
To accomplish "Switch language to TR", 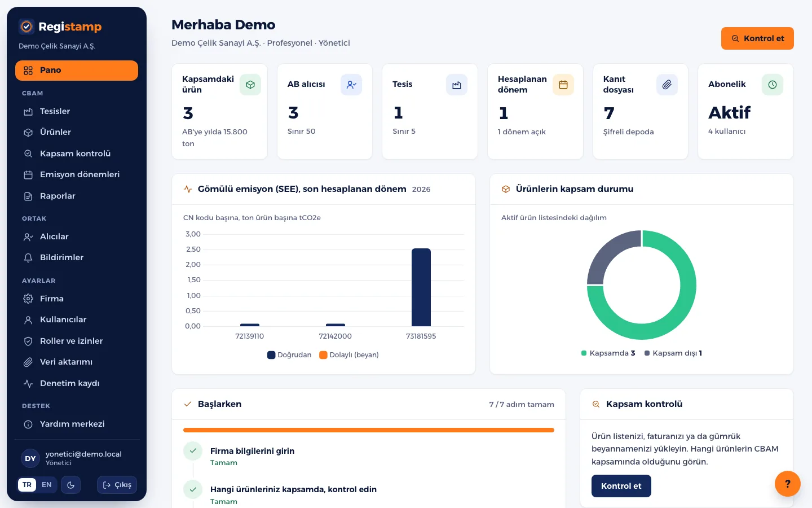I will 27,485.
